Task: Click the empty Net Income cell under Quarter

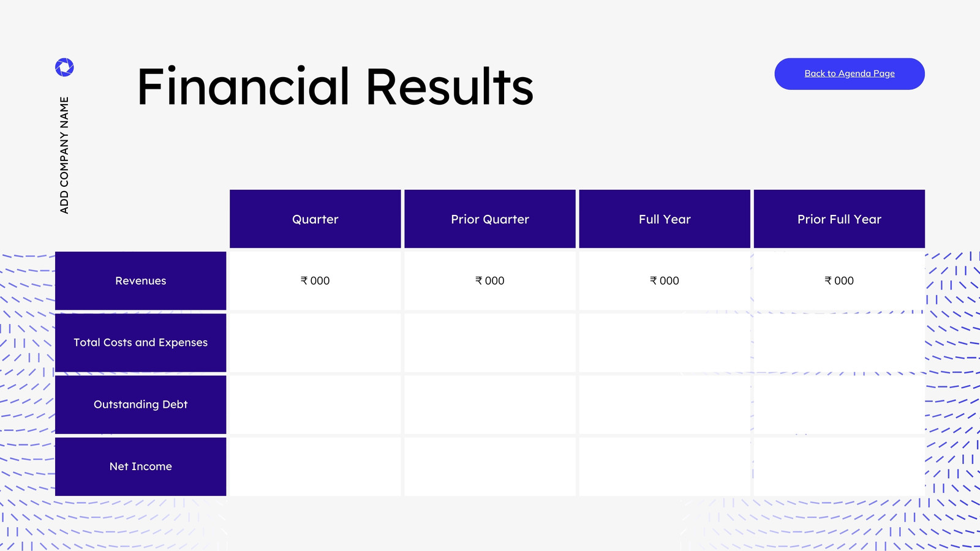Action: 315,467
